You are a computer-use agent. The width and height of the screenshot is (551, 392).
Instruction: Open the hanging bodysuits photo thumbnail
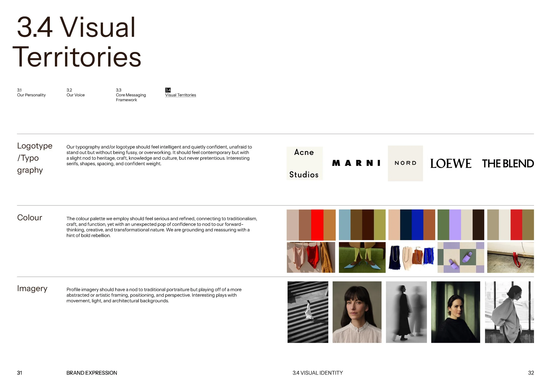click(x=311, y=257)
